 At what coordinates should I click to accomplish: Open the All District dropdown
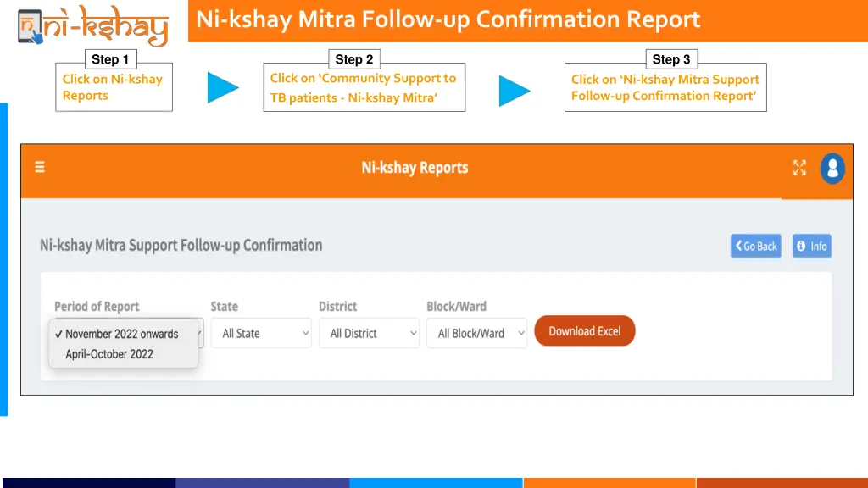(369, 333)
